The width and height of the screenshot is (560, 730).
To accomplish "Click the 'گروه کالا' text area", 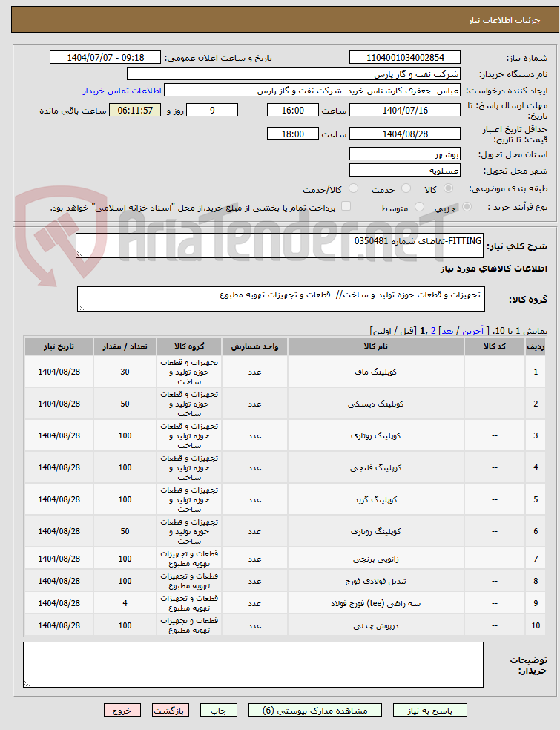I will [x=281, y=299].
